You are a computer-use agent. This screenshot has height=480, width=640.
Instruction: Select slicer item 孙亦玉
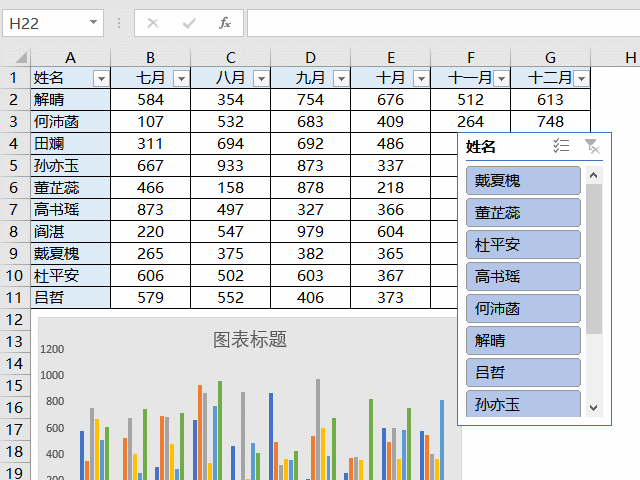click(523, 404)
